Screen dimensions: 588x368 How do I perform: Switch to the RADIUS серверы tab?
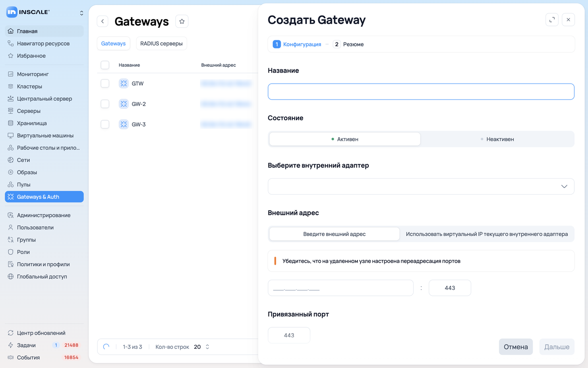pyautogui.click(x=162, y=43)
